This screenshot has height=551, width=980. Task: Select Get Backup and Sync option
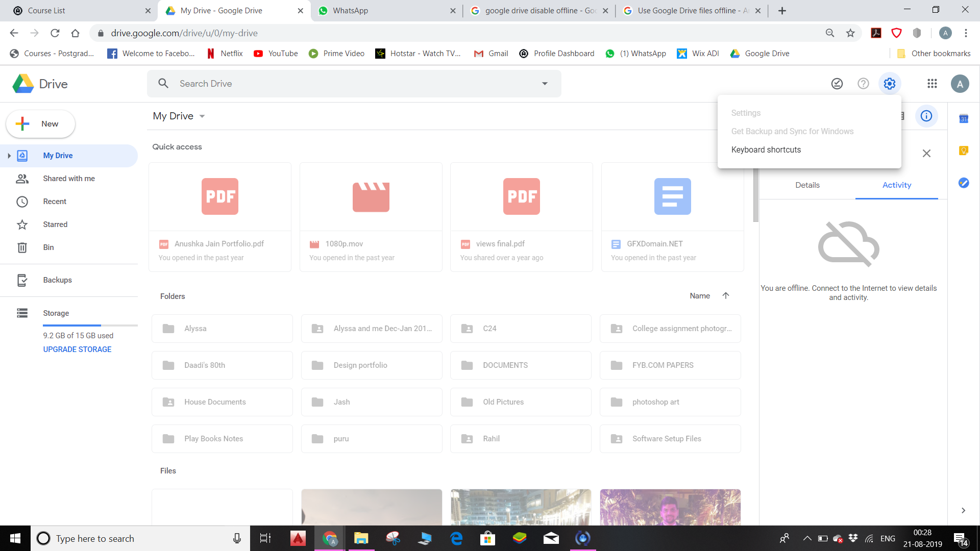tap(793, 131)
